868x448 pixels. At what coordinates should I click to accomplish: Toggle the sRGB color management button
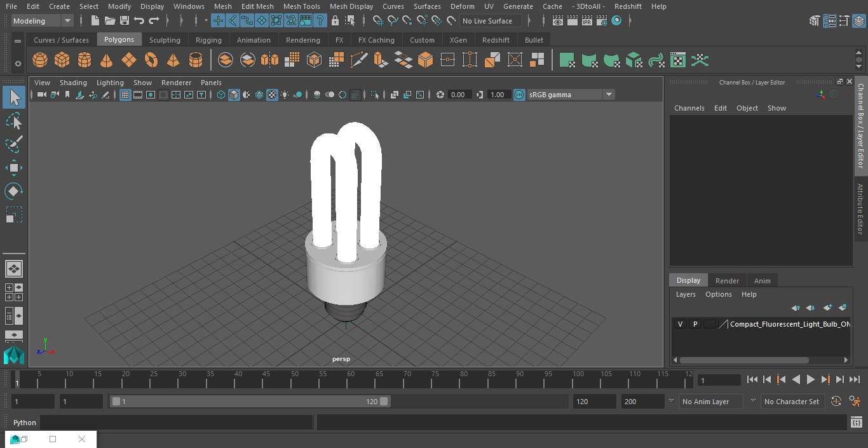[x=519, y=95]
